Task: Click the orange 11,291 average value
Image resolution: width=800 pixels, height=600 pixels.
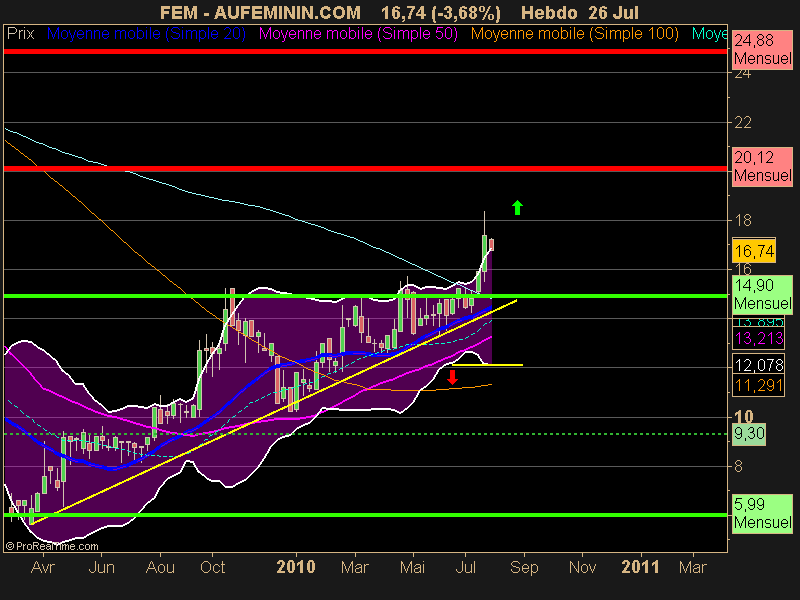Action: pyautogui.click(x=759, y=385)
